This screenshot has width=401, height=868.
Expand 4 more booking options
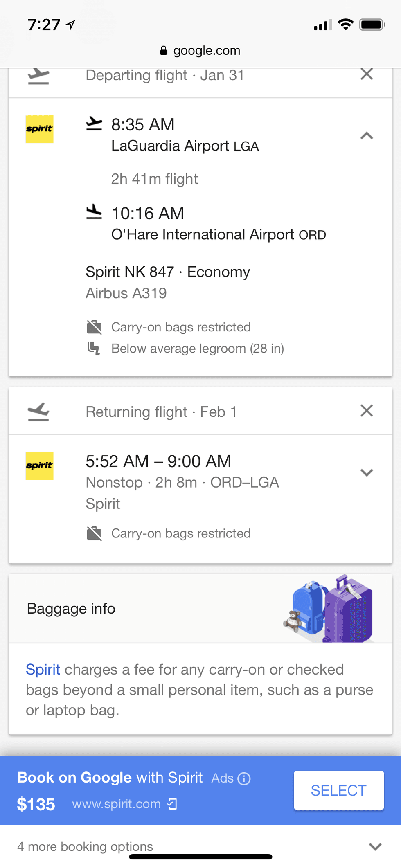click(375, 846)
